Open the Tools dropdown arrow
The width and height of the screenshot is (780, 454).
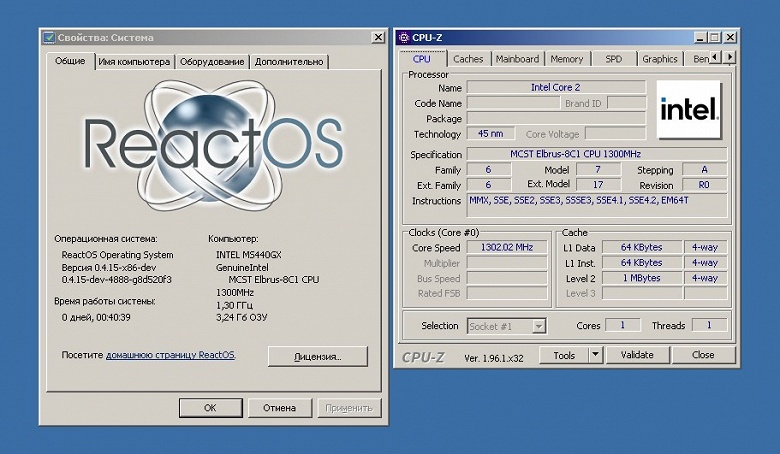click(595, 355)
